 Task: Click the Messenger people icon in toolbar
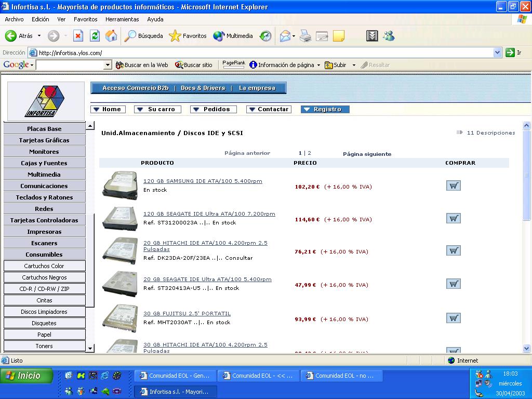(x=389, y=36)
